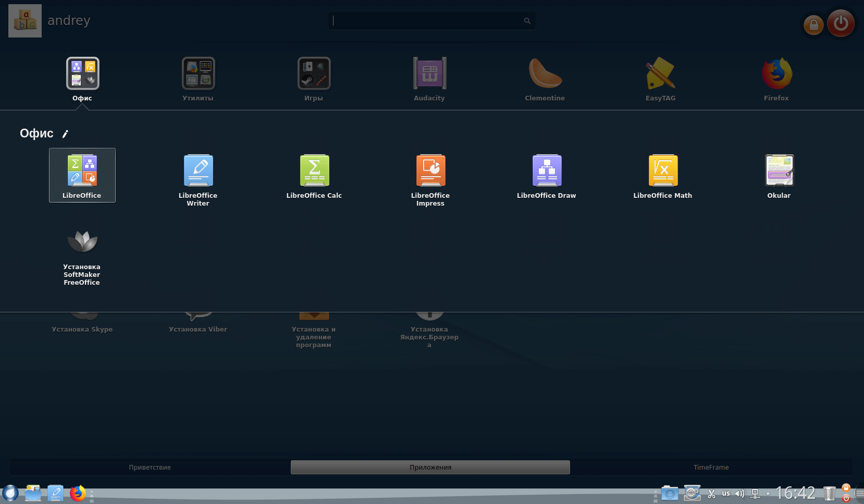Launch LibreOffice Writer from Office group
This screenshot has height=504, width=864.
[198, 171]
